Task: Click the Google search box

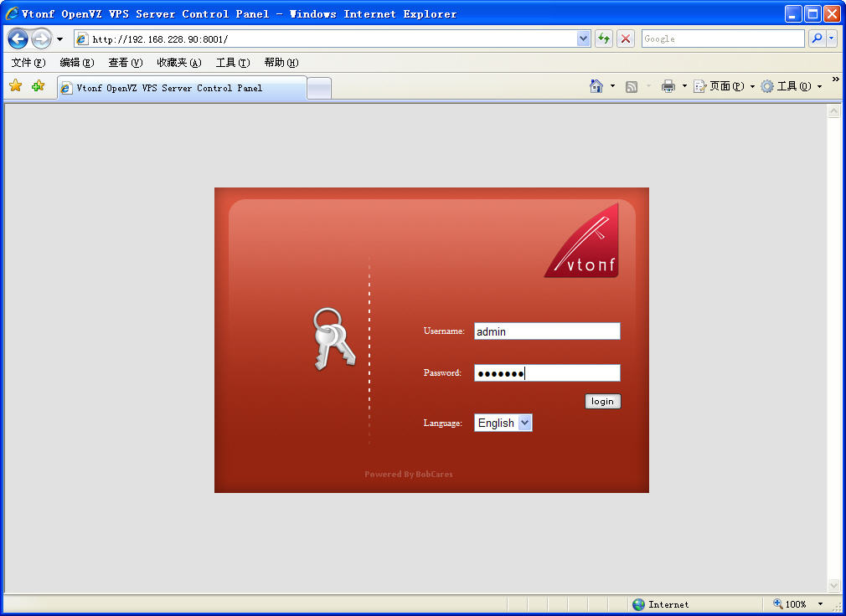Action: [723, 38]
